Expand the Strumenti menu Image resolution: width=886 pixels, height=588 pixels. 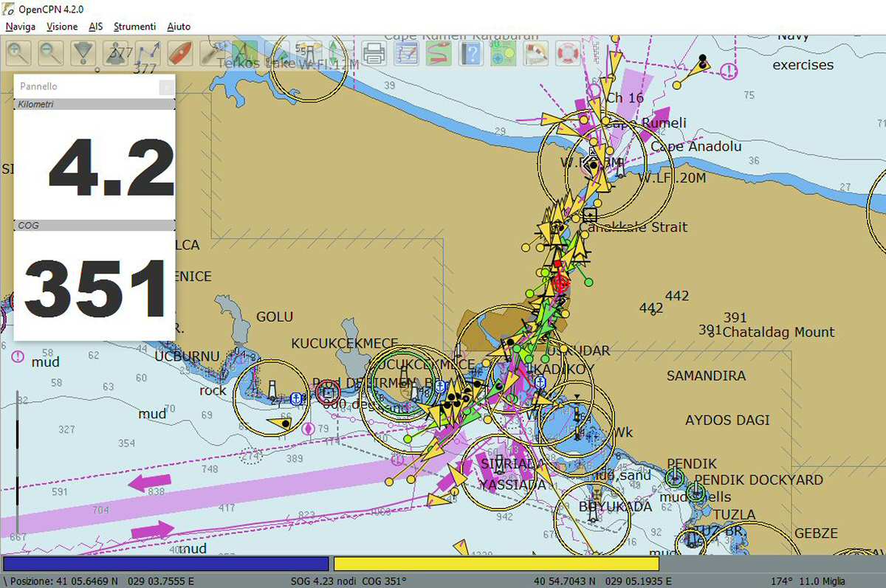pyautogui.click(x=134, y=27)
